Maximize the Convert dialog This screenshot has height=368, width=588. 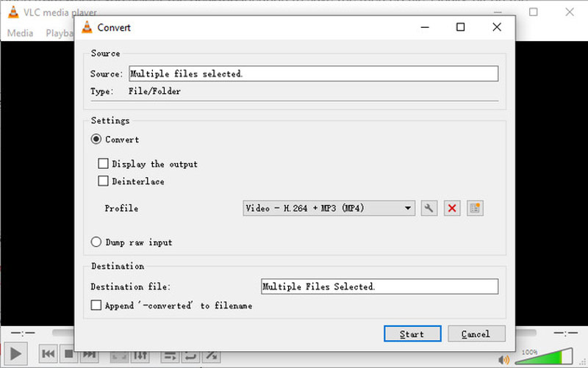[461, 27]
